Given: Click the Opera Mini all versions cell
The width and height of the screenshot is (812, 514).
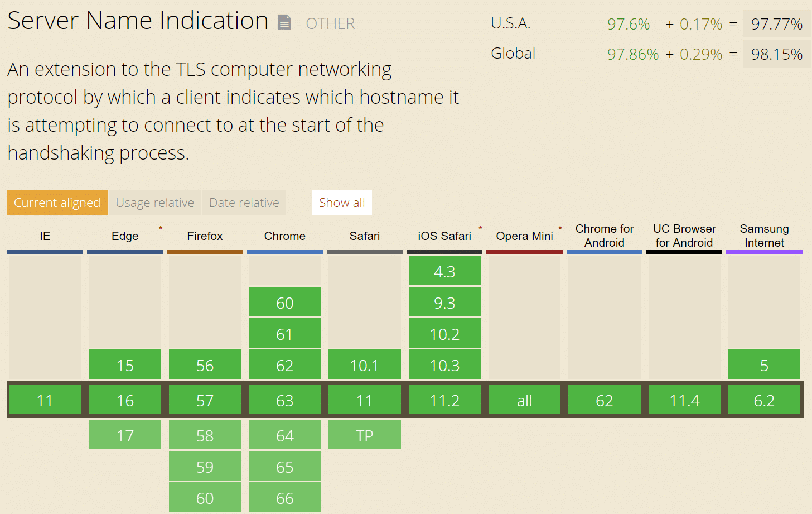Looking at the screenshot, I should [x=524, y=400].
